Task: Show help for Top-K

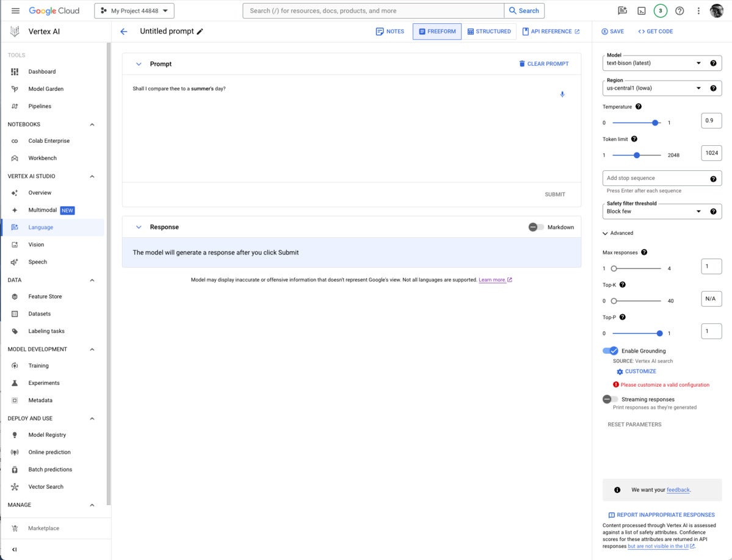Action: tap(622, 285)
